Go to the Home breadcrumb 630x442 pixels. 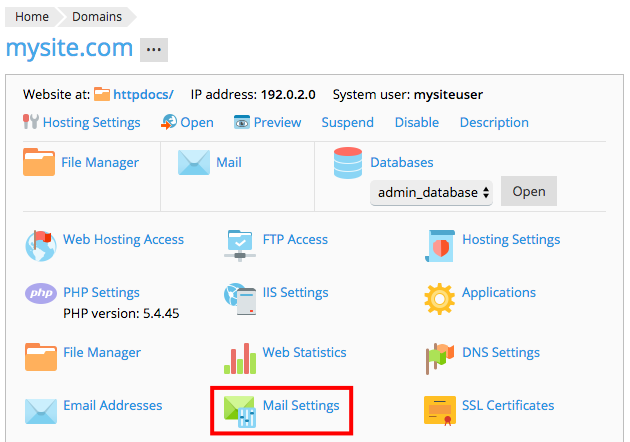(x=32, y=17)
